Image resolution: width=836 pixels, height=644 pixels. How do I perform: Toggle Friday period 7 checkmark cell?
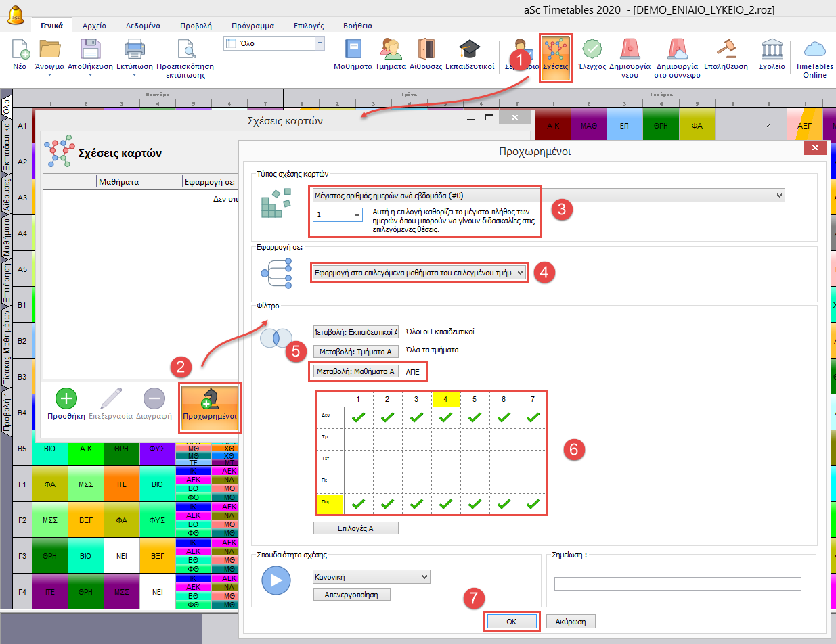tap(533, 503)
